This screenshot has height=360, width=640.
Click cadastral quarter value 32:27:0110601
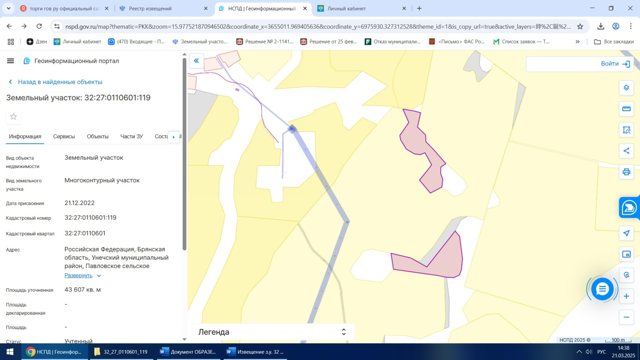85,233
